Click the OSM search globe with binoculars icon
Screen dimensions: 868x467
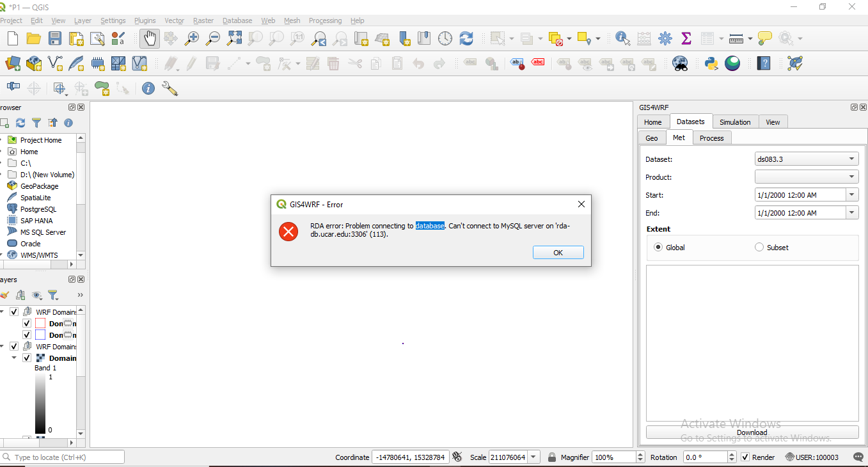(680, 63)
